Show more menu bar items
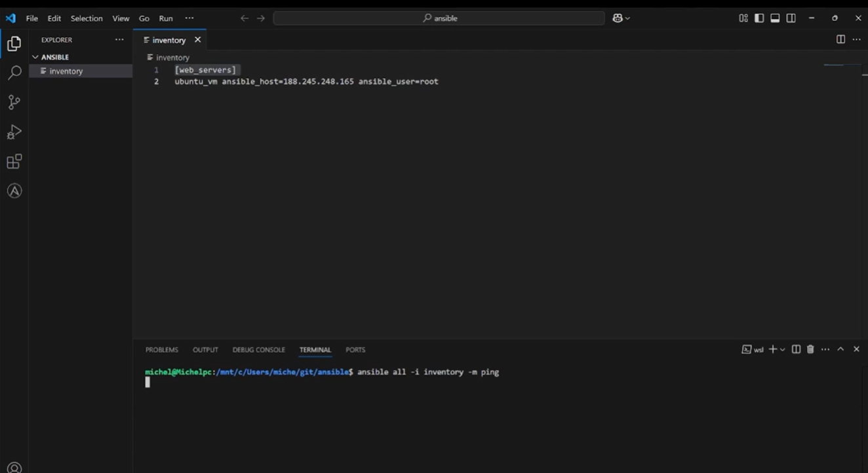The image size is (868, 473). click(189, 18)
